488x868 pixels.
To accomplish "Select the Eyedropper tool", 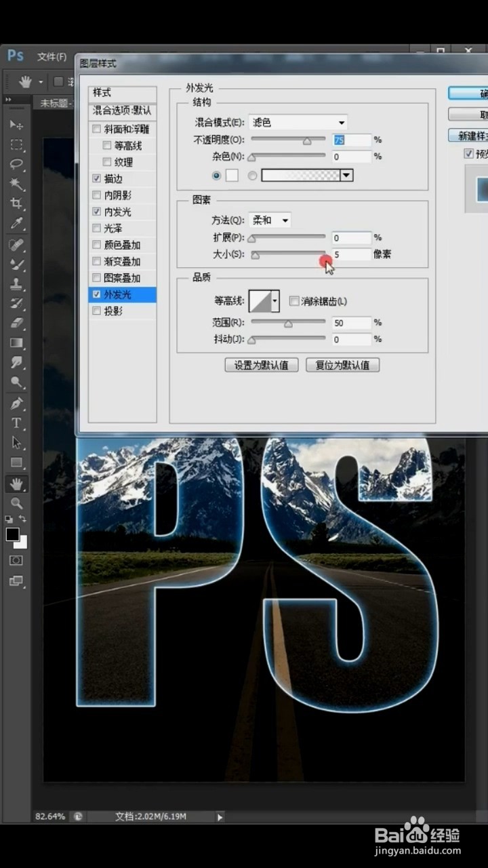I will click(17, 223).
